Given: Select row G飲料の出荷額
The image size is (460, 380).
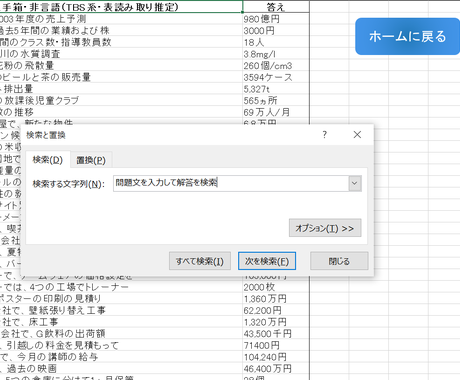Looking at the screenshot, I should [x=121, y=334].
